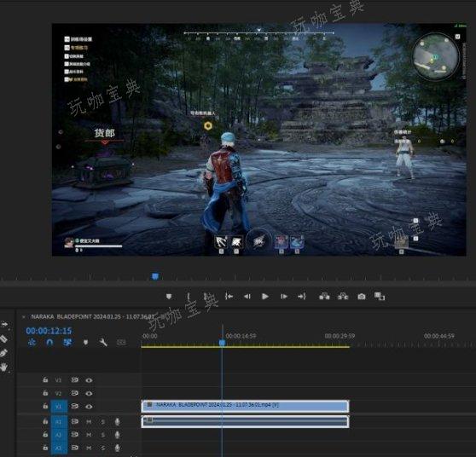Mute track A1
Image resolution: width=476 pixels, height=457 pixels.
tap(89, 422)
